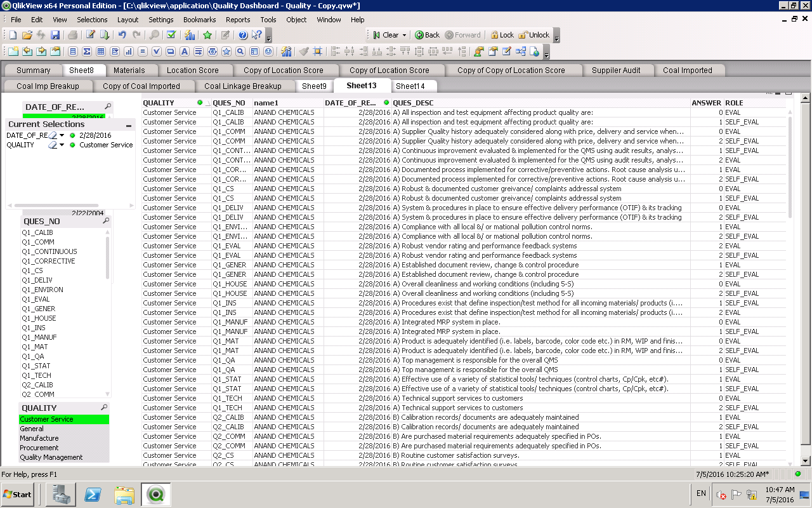Open Help Topics question icon

[243, 35]
